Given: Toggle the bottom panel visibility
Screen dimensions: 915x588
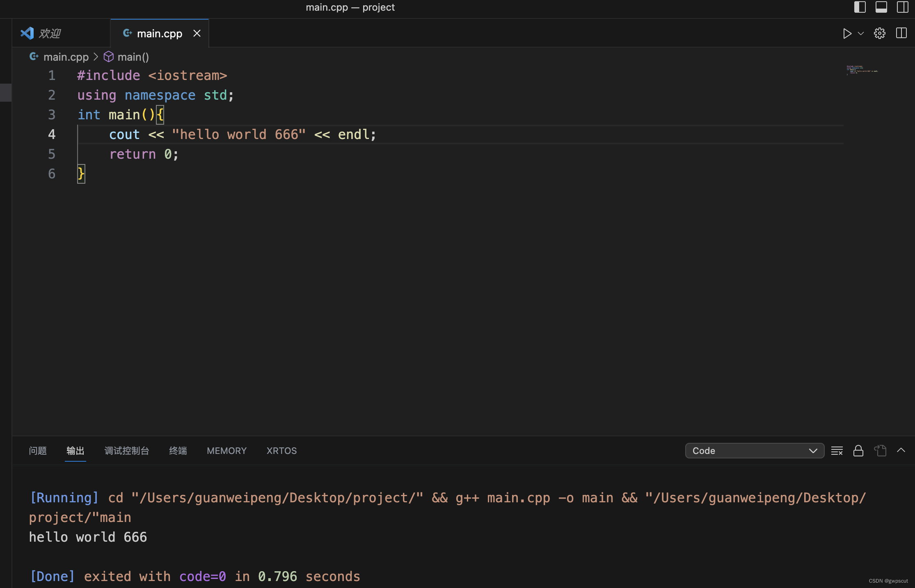Looking at the screenshot, I should coord(881,7).
